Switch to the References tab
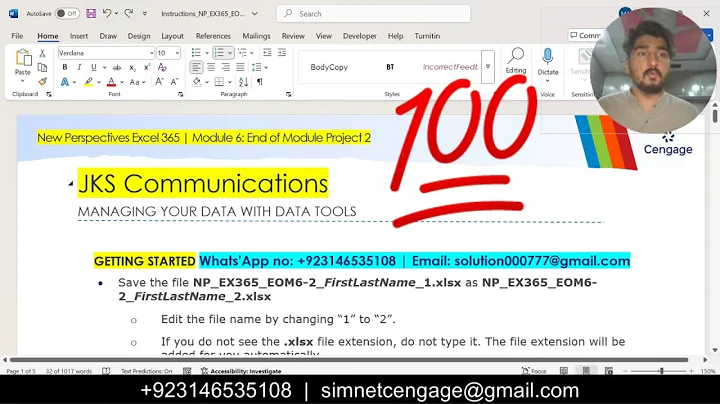The image size is (720, 404). tap(213, 36)
